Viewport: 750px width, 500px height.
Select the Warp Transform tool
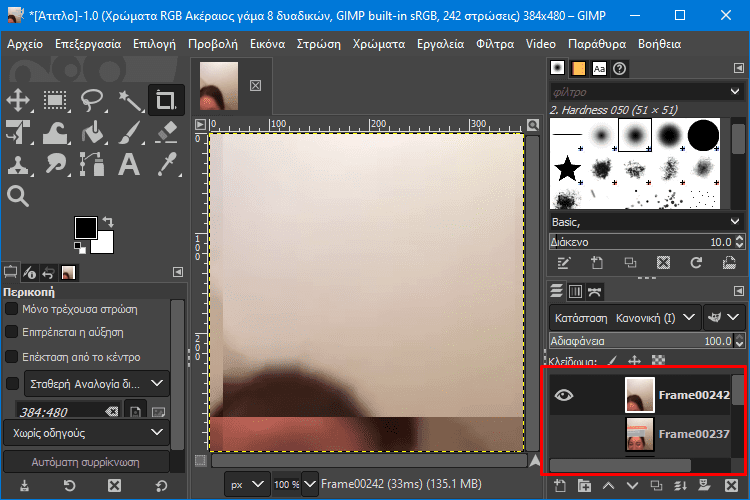(55, 132)
